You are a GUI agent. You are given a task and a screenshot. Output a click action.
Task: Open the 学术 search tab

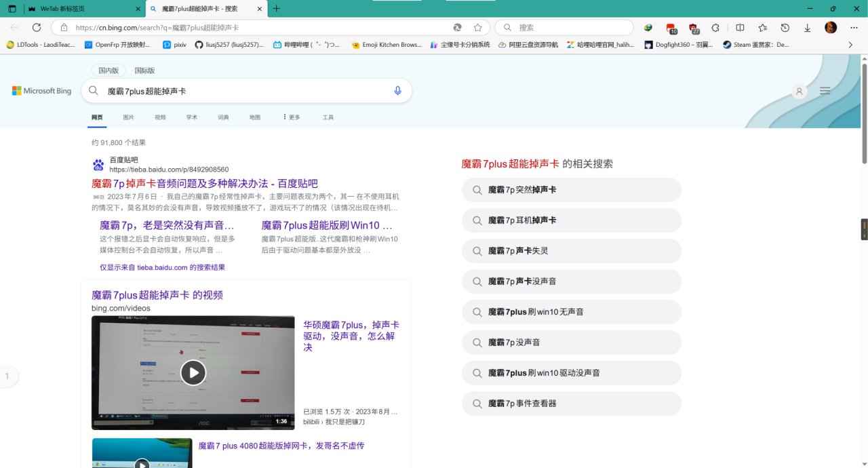[192, 117]
